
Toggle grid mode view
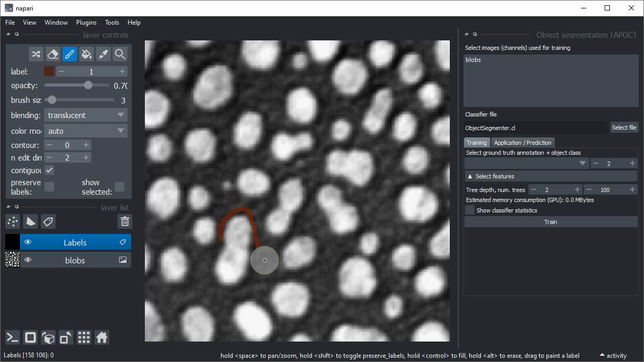tap(84, 337)
